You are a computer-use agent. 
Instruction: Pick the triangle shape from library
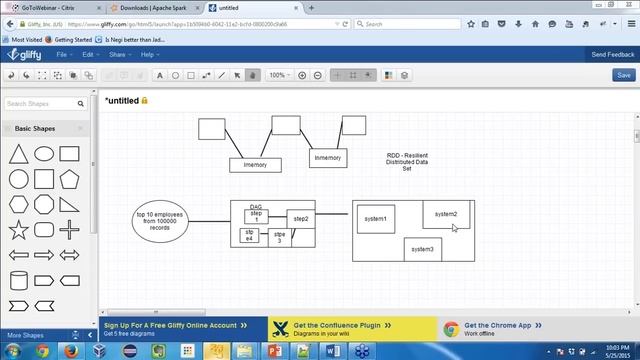[x=18, y=154]
